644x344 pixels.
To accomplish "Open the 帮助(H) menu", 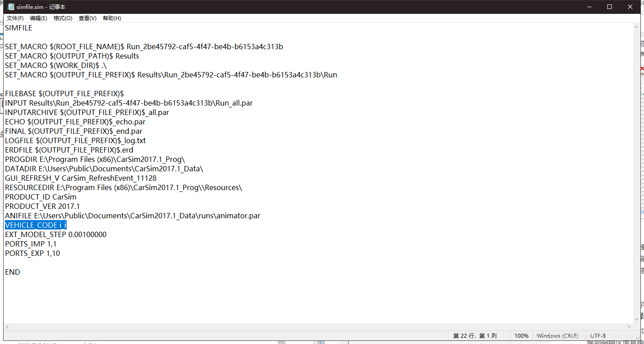I will click(x=112, y=18).
